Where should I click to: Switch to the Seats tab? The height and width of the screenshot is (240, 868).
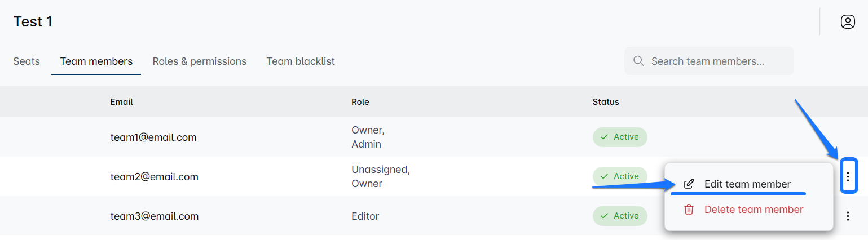pyautogui.click(x=27, y=61)
